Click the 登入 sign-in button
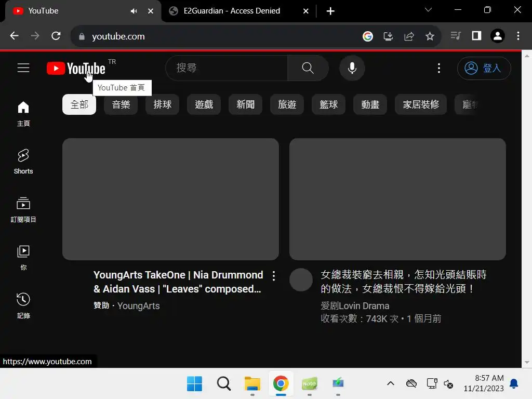 click(x=484, y=68)
